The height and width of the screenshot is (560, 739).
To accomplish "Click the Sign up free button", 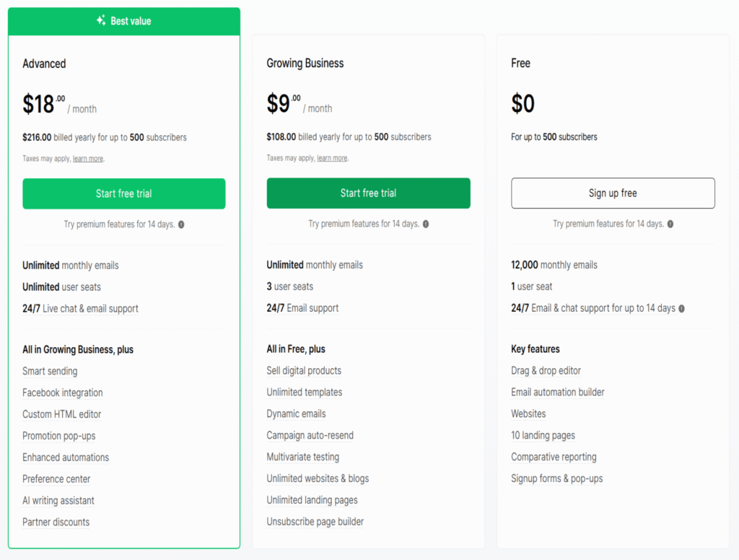I will pyautogui.click(x=612, y=192).
